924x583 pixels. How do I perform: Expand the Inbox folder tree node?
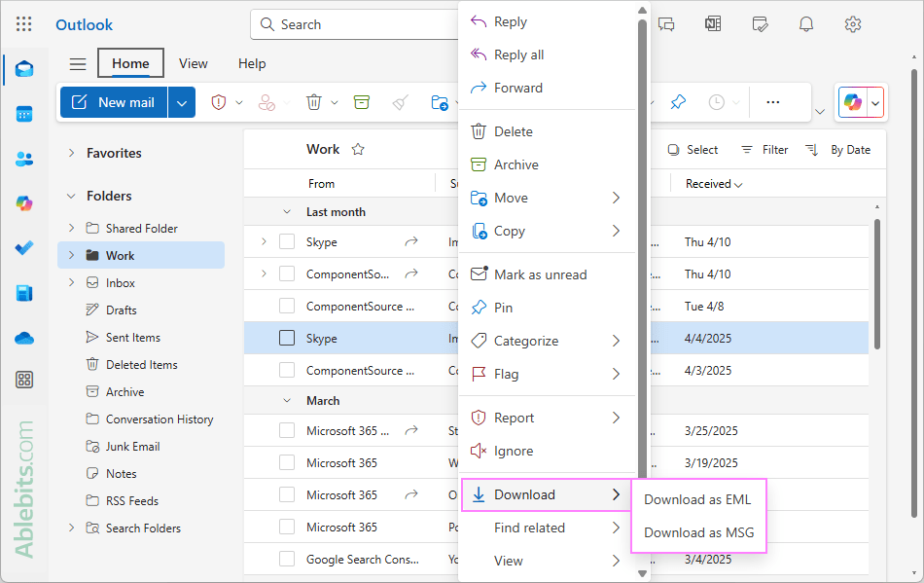click(71, 282)
